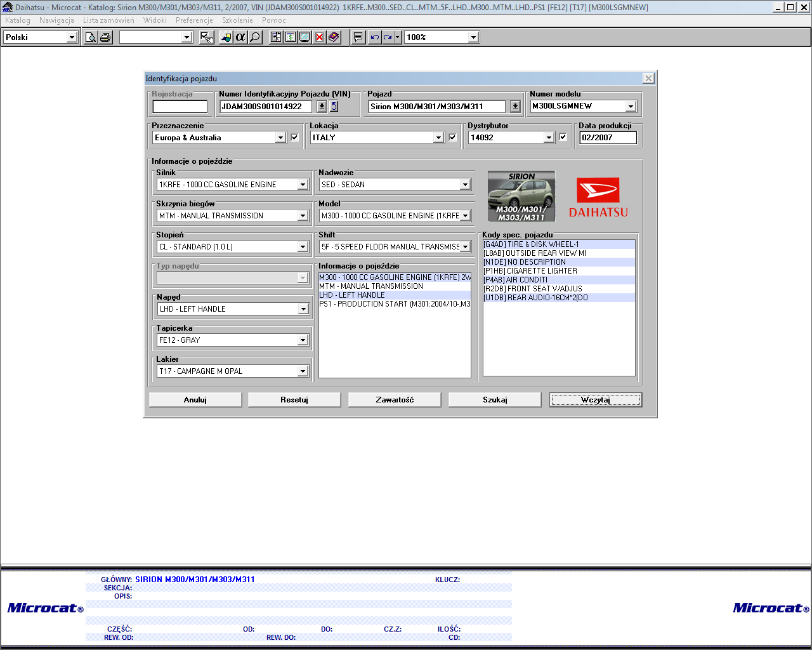Click the print preview icon in toolbar
This screenshot has height=650, width=812.
click(x=91, y=37)
